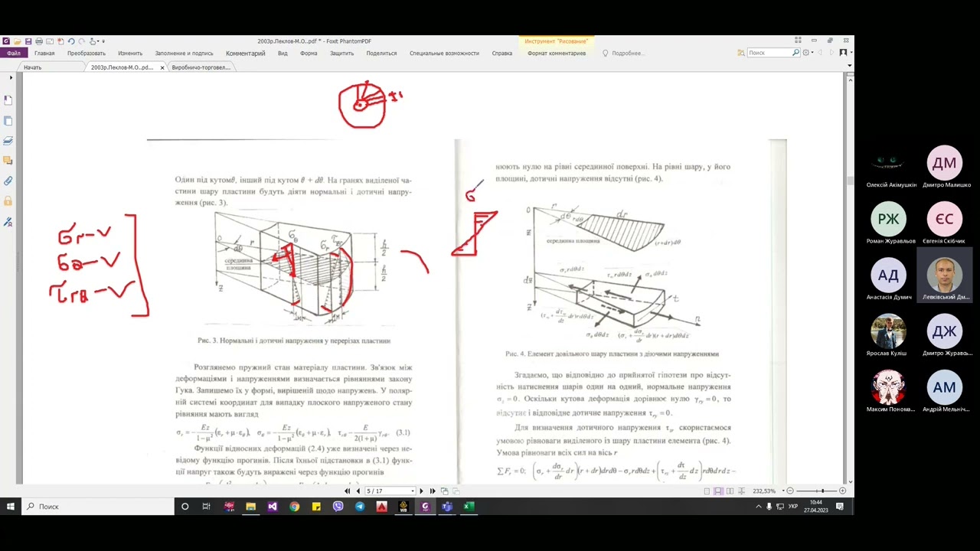
Task: Zoom out with the minus button
Action: click(x=790, y=491)
